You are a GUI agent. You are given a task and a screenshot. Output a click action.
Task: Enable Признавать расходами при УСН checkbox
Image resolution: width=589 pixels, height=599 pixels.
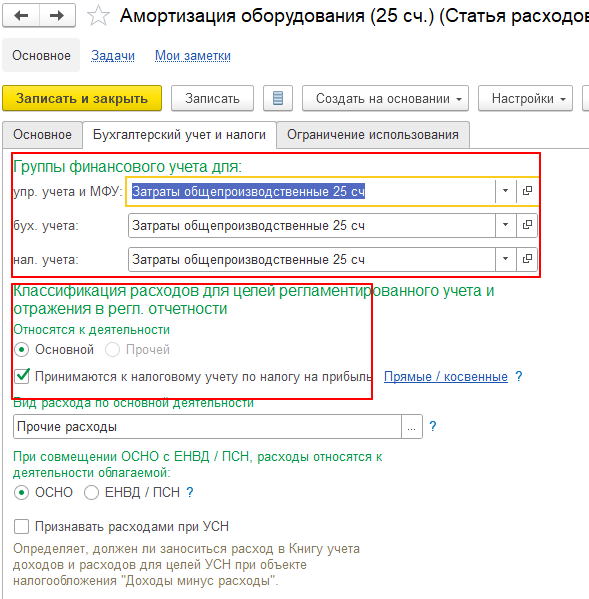coord(21,526)
